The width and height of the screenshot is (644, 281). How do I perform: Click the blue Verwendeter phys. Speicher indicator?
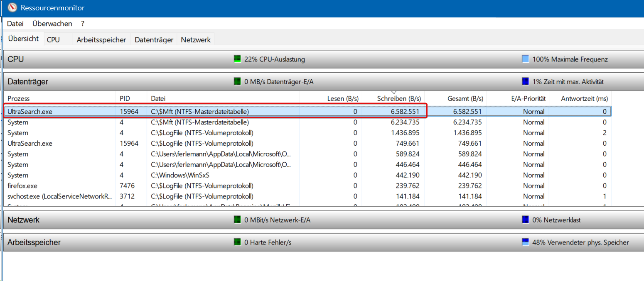click(525, 242)
